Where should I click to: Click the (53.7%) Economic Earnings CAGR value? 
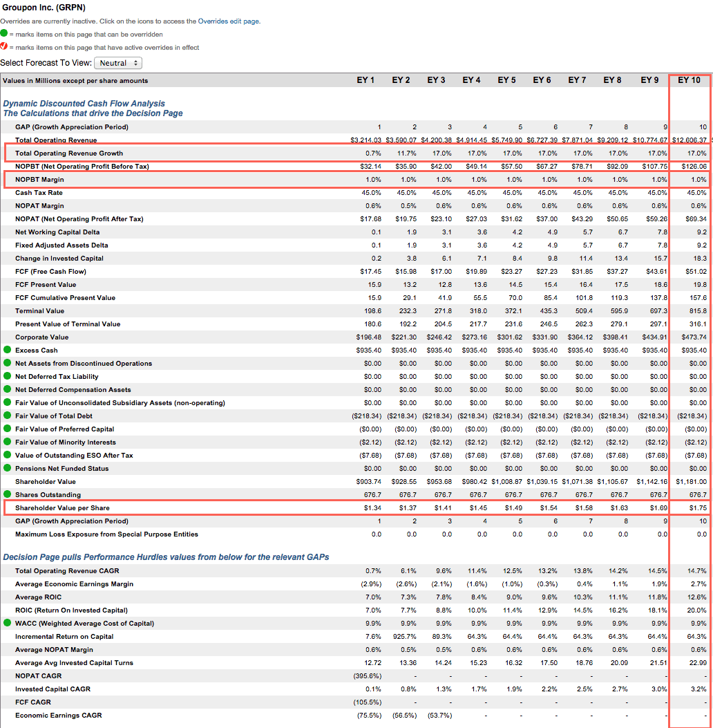(x=439, y=716)
